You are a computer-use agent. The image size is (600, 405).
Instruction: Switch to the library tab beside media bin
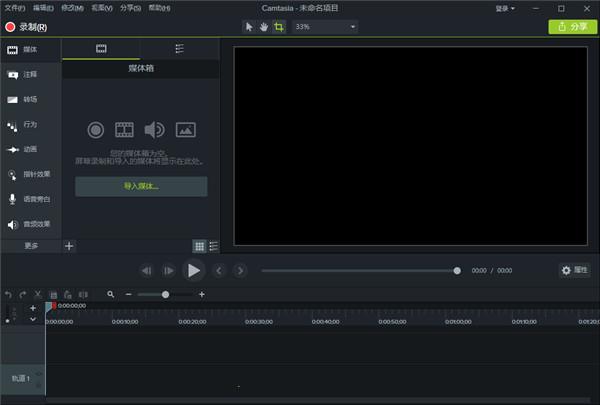tap(179, 48)
